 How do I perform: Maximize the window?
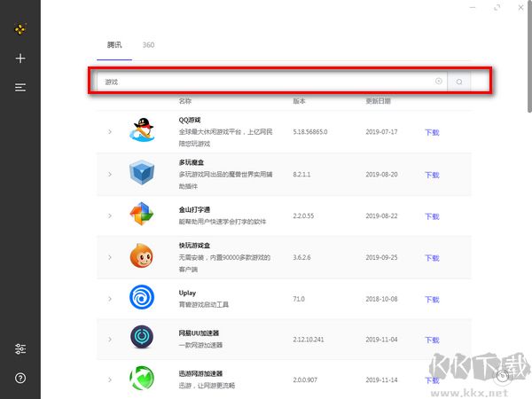tap(497, 7)
